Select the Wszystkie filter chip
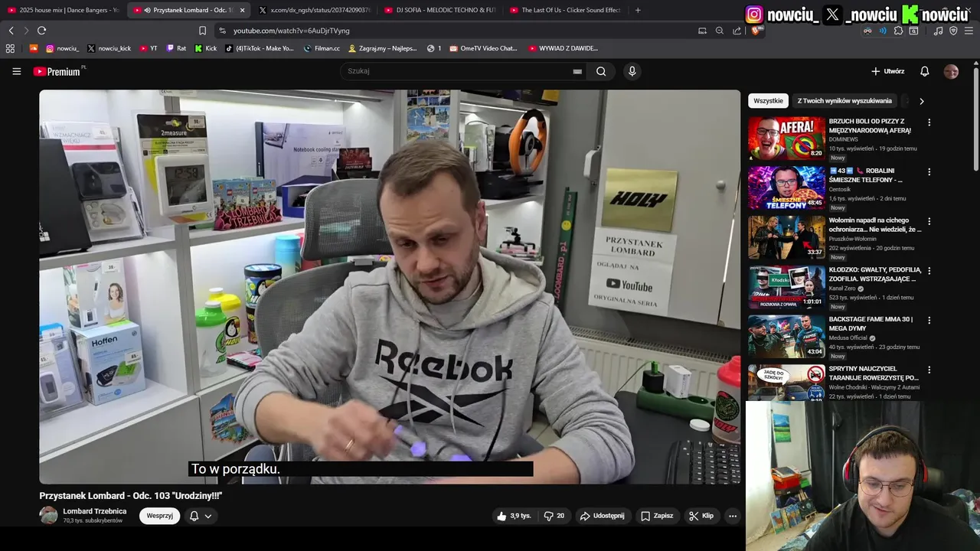The image size is (980, 551). [768, 101]
